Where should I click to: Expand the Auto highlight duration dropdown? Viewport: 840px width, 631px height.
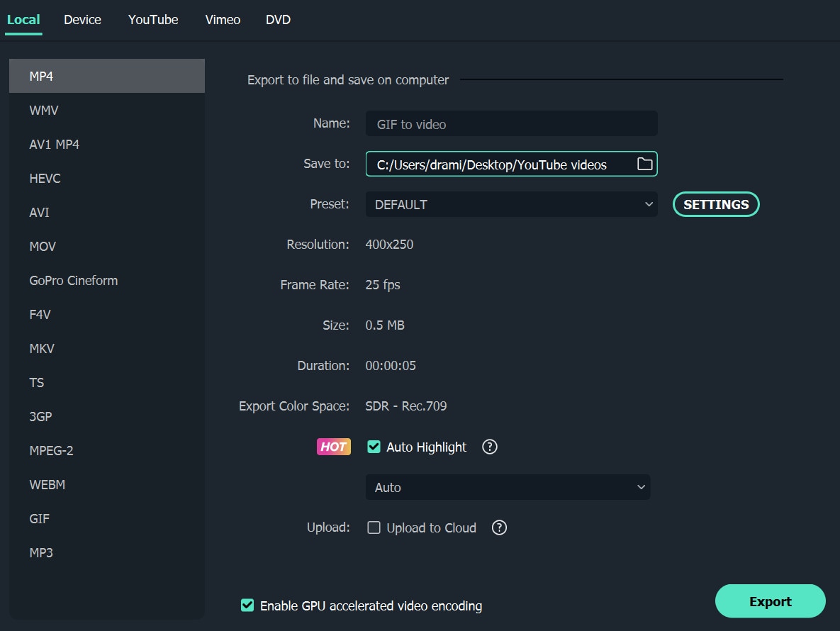coord(508,487)
